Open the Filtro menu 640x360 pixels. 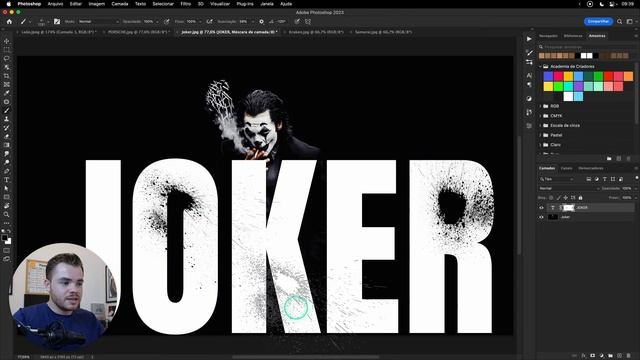point(186,4)
